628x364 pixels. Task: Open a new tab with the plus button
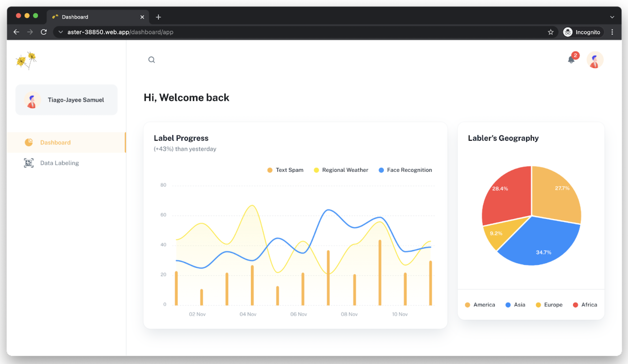point(158,17)
